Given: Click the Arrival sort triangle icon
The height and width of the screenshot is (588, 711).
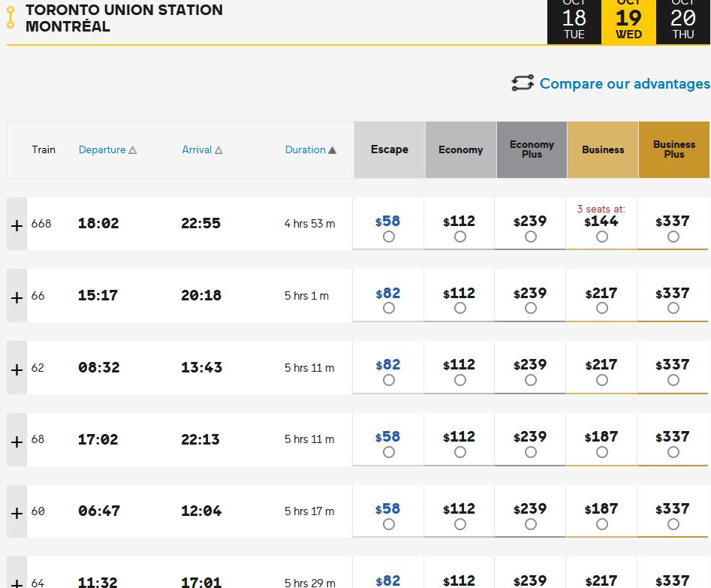Looking at the screenshot, I should [218, 150].
